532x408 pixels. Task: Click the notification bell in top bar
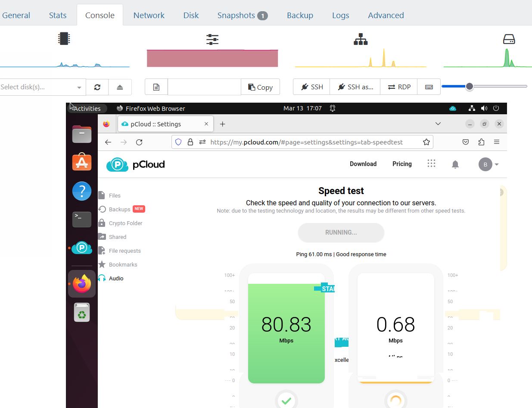point(333,108)
